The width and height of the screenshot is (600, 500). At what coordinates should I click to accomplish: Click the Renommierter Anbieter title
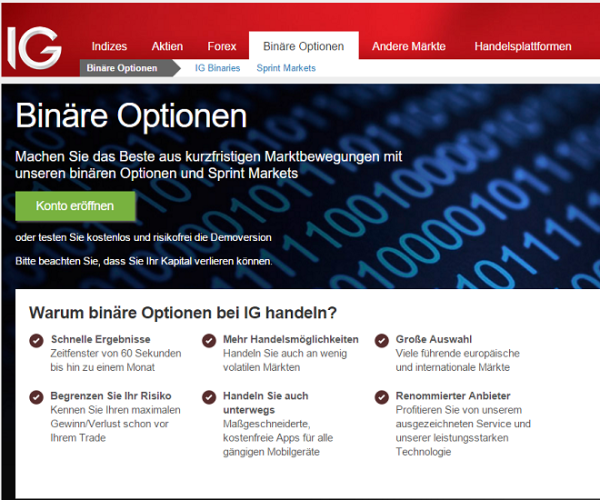[453, 396]
